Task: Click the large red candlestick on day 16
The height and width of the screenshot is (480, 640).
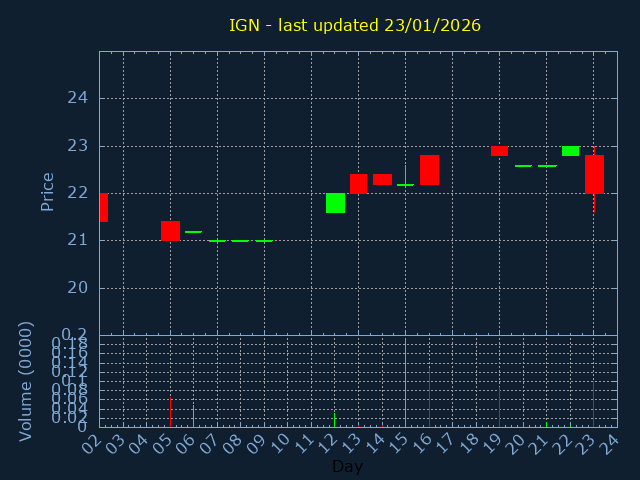Action: [x=429, y=170]
